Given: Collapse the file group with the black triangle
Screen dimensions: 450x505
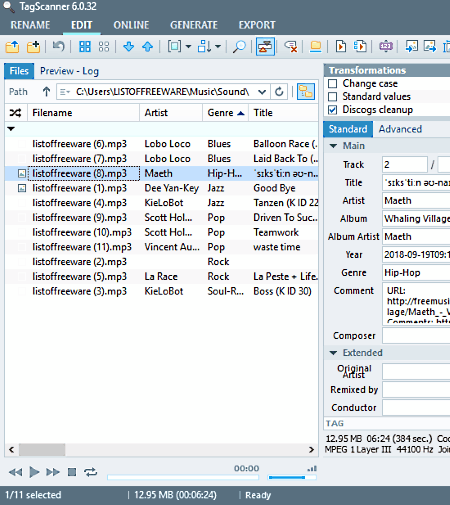Looking at the screenshot, I should point(11,129).
